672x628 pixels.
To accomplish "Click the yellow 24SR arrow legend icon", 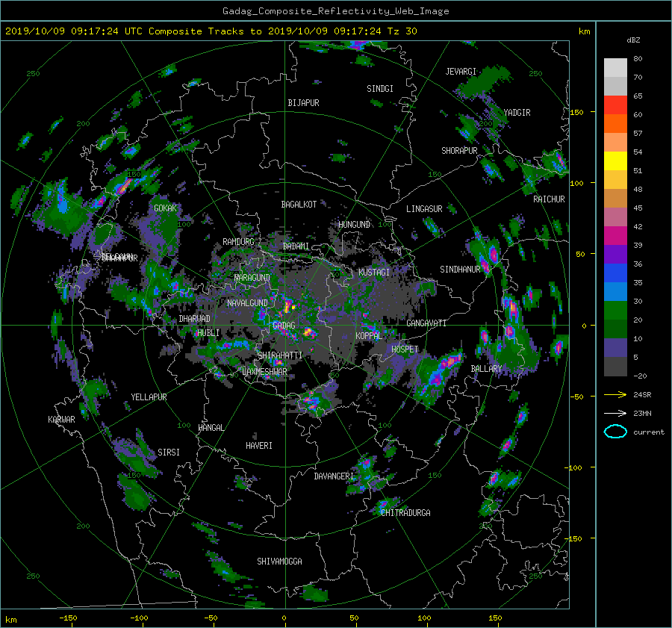I will 615,394.
